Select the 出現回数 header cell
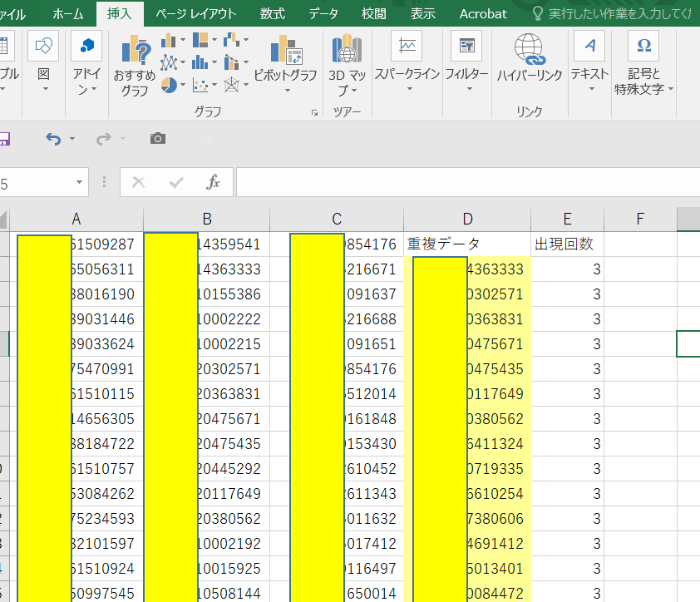700x602 pixels. [568, 244]
